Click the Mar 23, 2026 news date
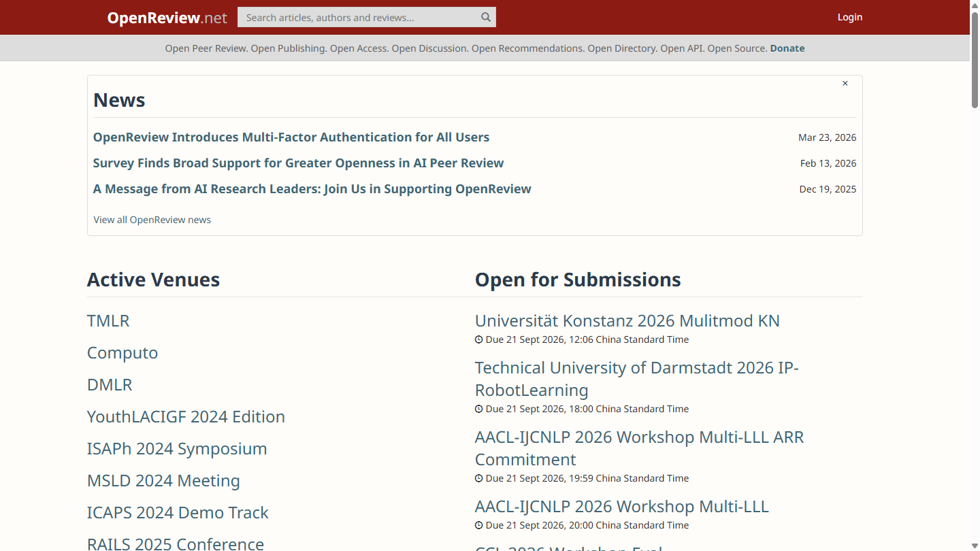The image size is (980, 551). click(x=828, y=137)
